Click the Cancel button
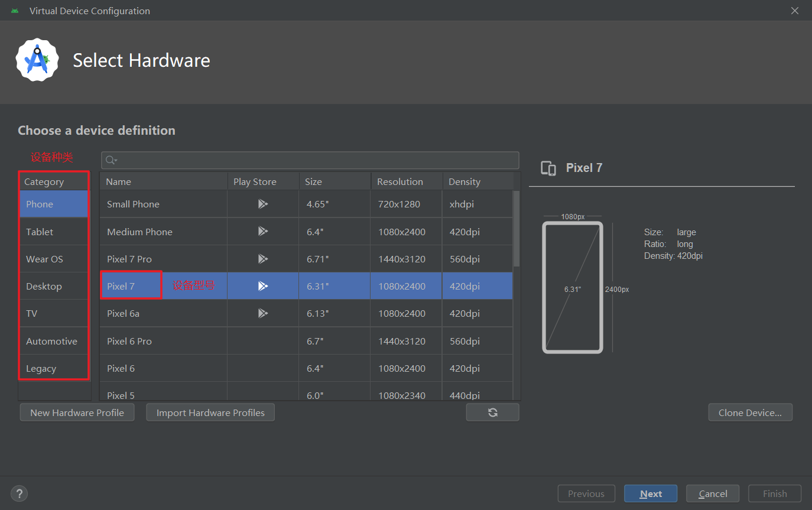The width and height of the screenshot is (812, 510). point(713,493)
